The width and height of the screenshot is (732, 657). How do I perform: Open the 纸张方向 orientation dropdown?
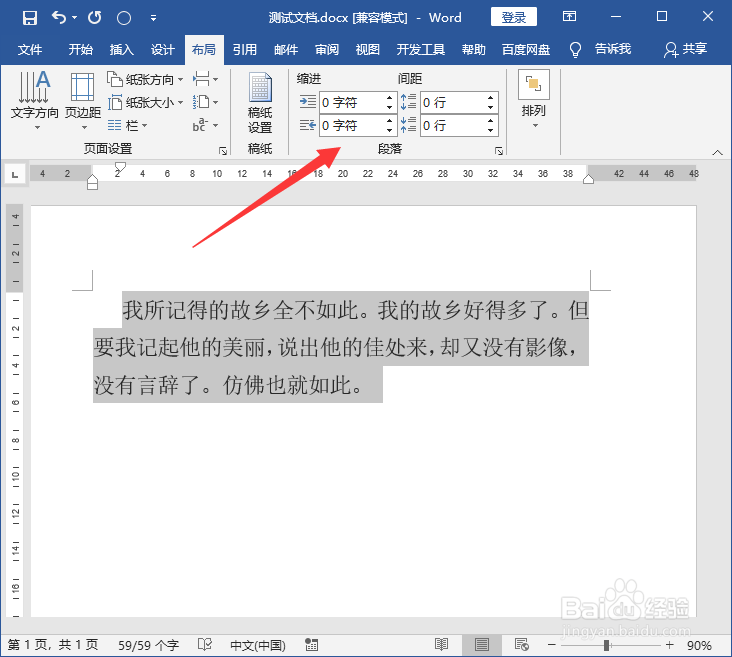pyautogui.click(x=145, y=79)
